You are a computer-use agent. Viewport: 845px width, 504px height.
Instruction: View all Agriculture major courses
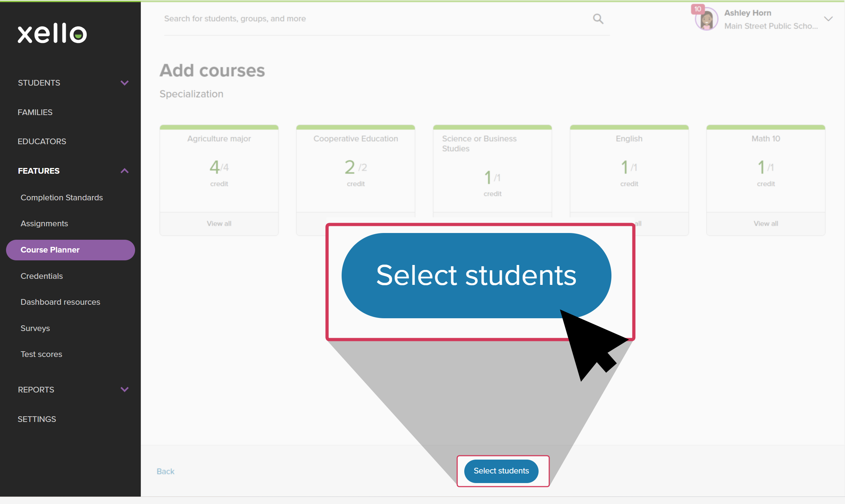point(219,223)
